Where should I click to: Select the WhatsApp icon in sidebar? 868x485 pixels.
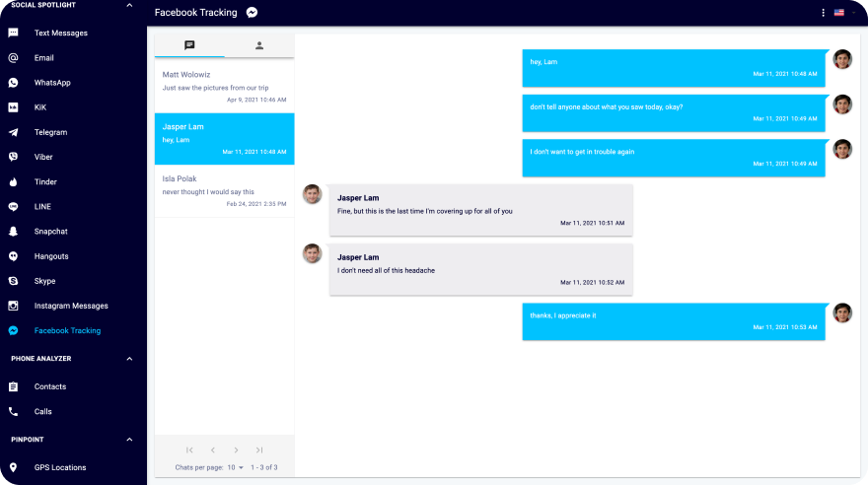pos(13,83)
